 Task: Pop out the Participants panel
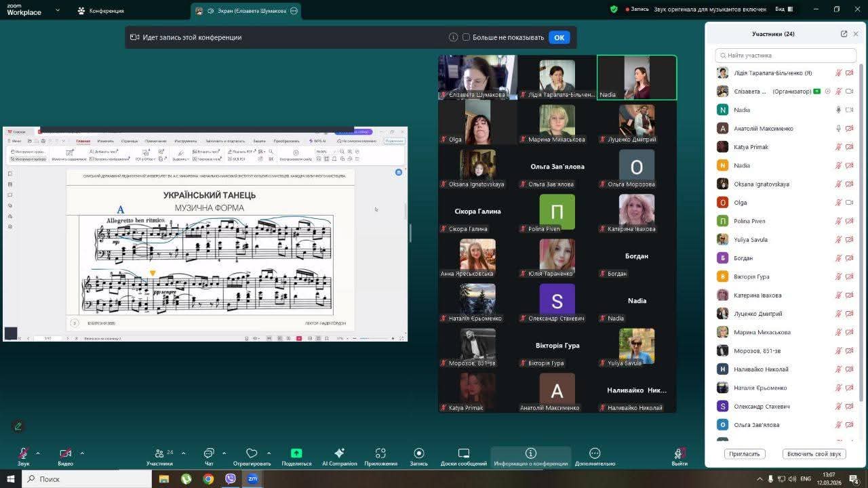[x=844, y=34]
